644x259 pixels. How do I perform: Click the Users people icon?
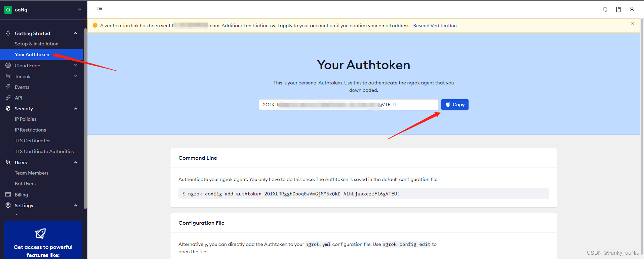pyautogui.click(x=8, y=162)
